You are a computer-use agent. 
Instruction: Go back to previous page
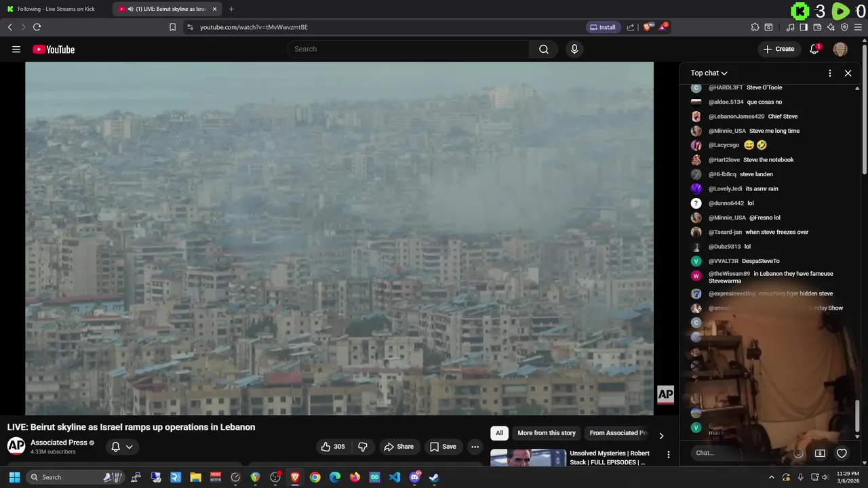point(9,27)
